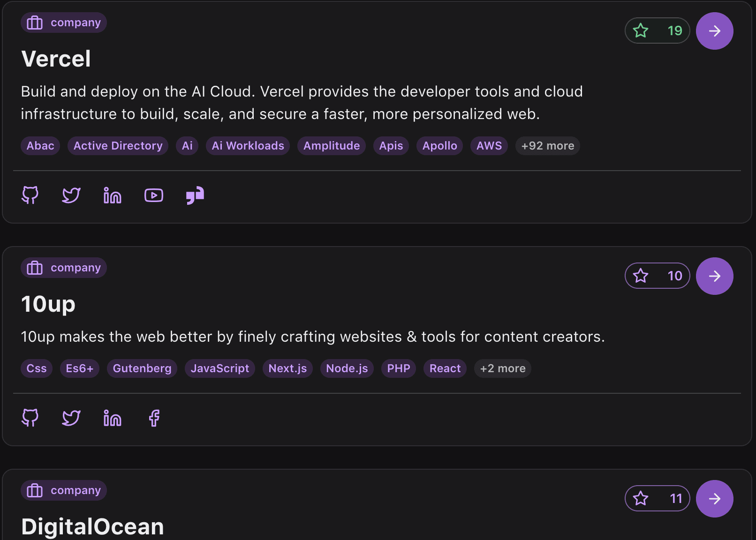Screen dimensions: 756x540
Task: Open 10up's Twitter profile icon
Action: pyautogui.click(x=71, y=418)
